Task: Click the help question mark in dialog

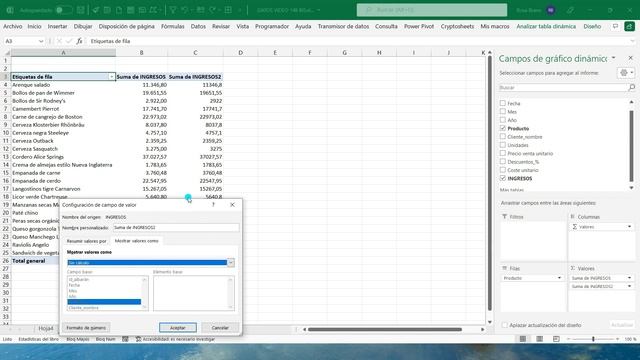Action: click(x=213, y=204)
